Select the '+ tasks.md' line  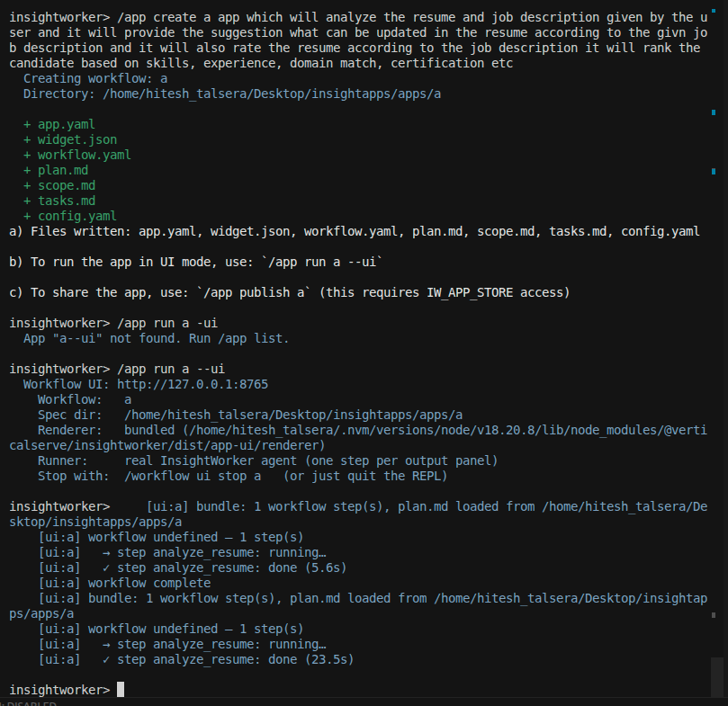(59, 201)
